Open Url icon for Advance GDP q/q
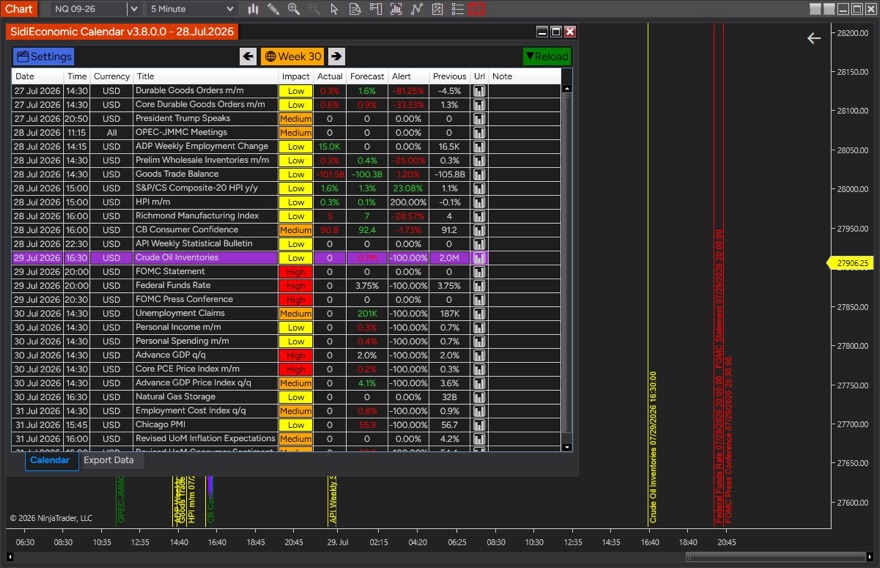This screenshot has height=568, width=880. tap(479, 355)
